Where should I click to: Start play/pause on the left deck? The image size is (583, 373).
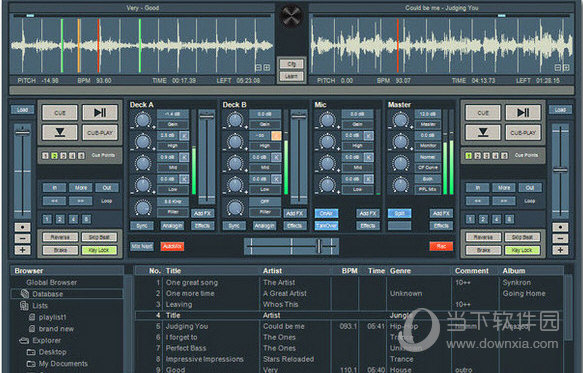(100, 112)
